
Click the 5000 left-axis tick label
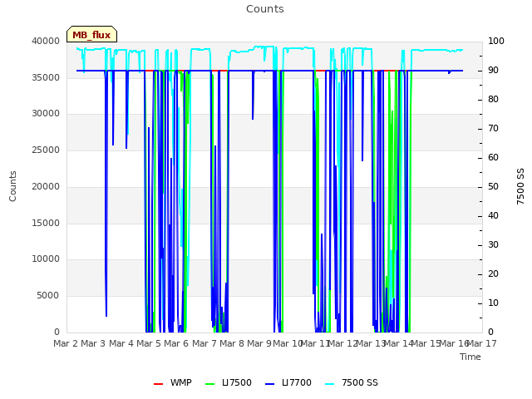coord(48,296)
